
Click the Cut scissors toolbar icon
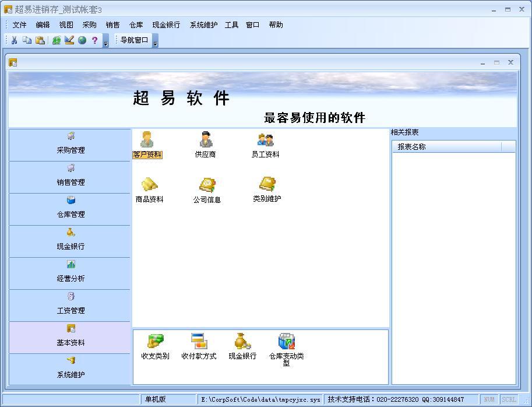tap(14, 40)
